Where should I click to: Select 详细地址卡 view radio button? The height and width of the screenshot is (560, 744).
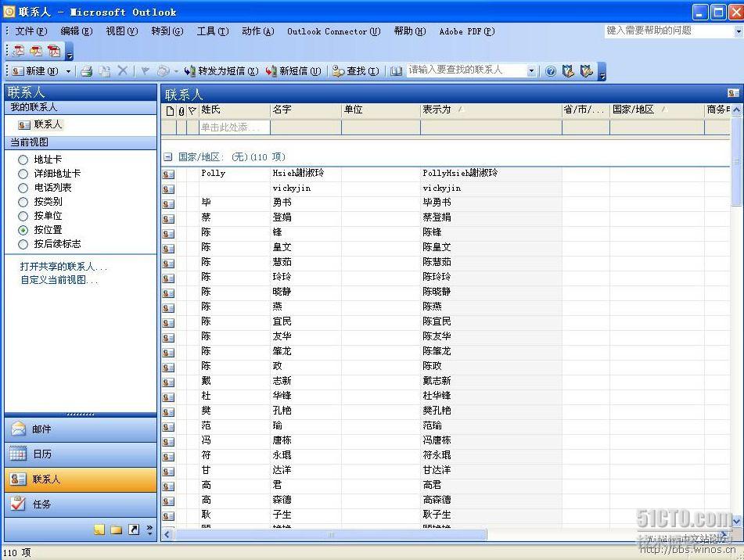[23, 174]
